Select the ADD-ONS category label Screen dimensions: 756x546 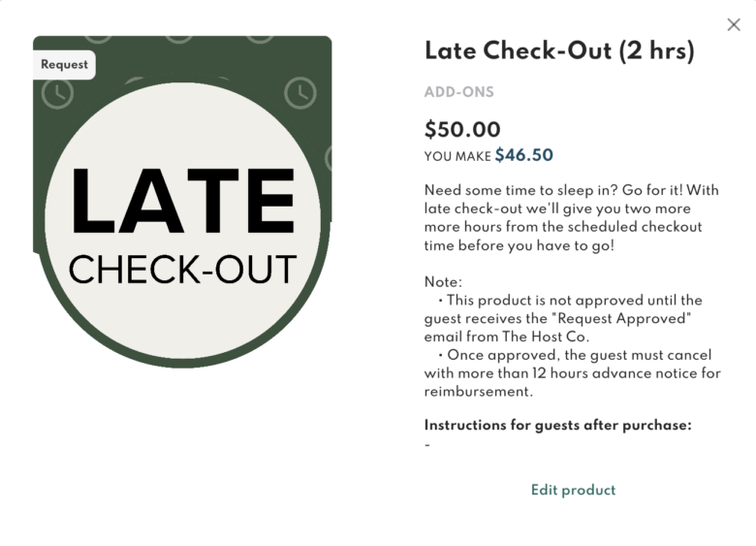(x=459, y=92)
